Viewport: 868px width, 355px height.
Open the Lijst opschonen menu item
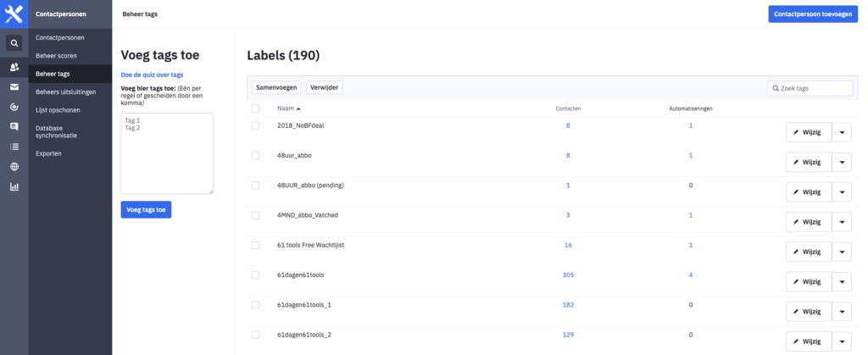point(59,110)
